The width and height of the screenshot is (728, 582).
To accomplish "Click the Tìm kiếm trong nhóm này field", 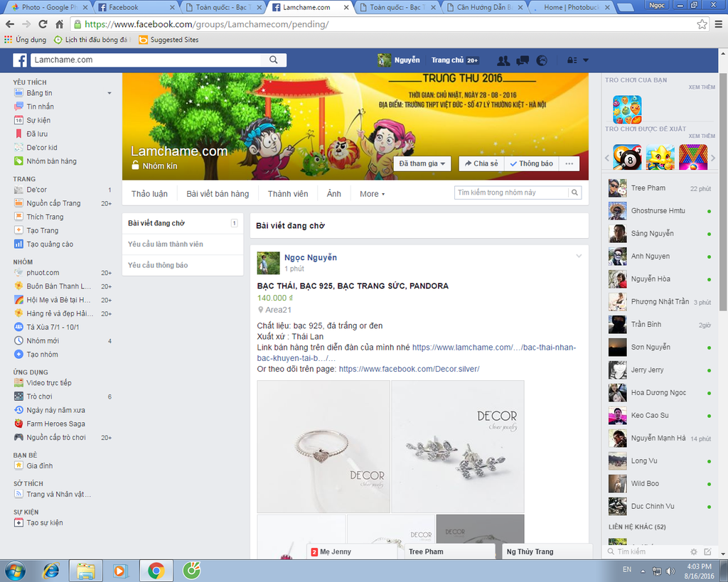I will point(511,193).
